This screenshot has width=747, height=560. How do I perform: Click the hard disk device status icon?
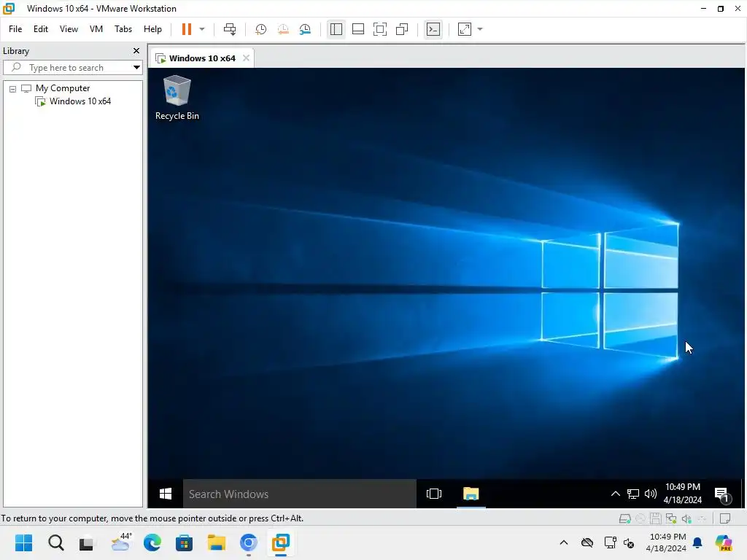624,518
